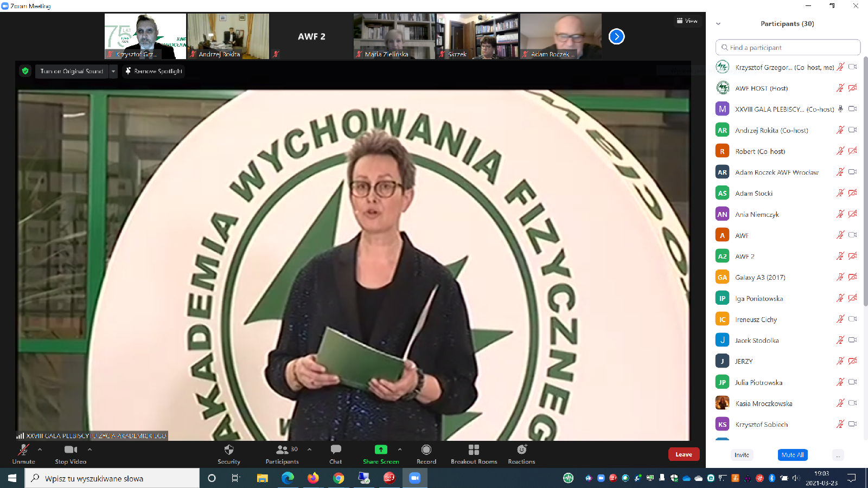The image size is (868, 488).
Task: Mute All participants
Action: pos(793,455)
